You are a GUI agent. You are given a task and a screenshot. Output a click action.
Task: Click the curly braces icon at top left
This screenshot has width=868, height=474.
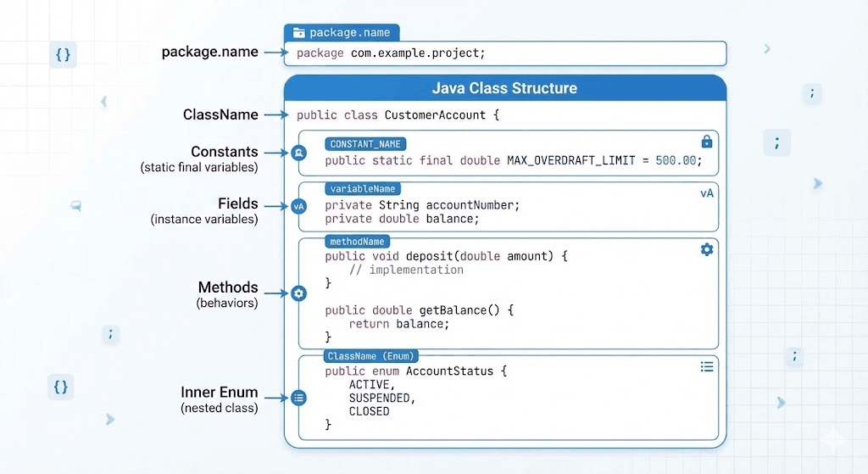63,55
